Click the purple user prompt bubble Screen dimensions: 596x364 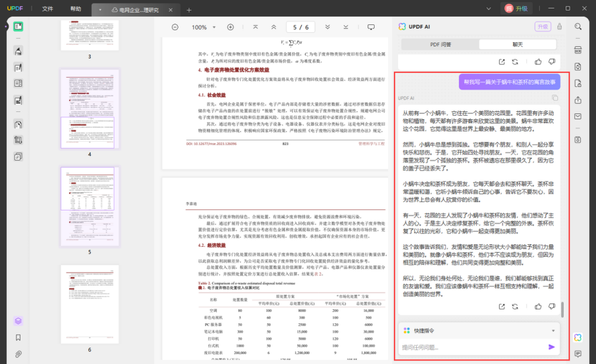coord(509,82)
